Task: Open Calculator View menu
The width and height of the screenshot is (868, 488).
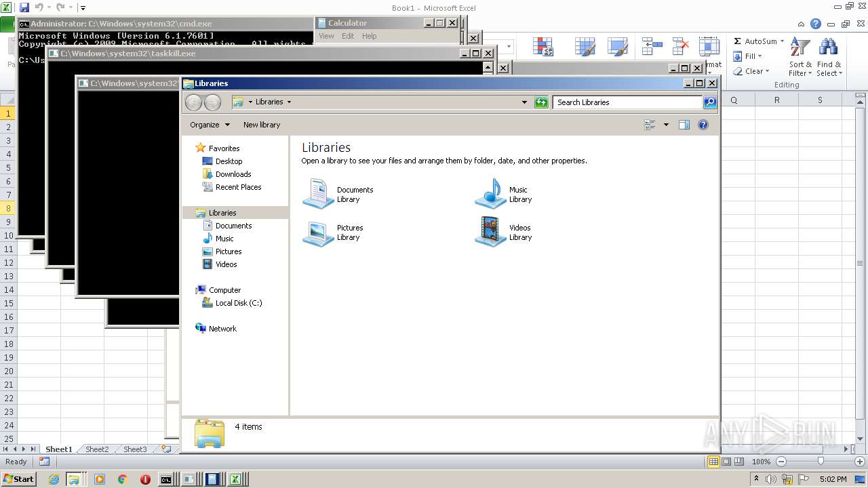Action: coord(326,36)
